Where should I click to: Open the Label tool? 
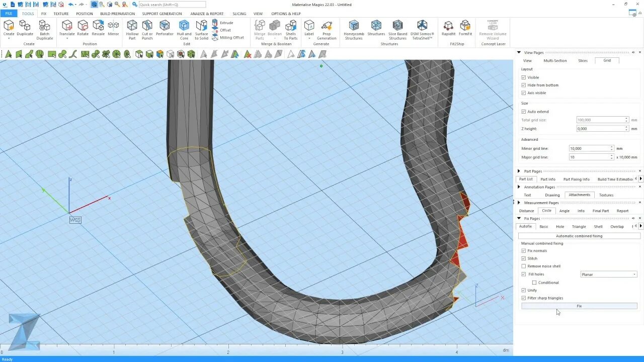tap(309, 27)
